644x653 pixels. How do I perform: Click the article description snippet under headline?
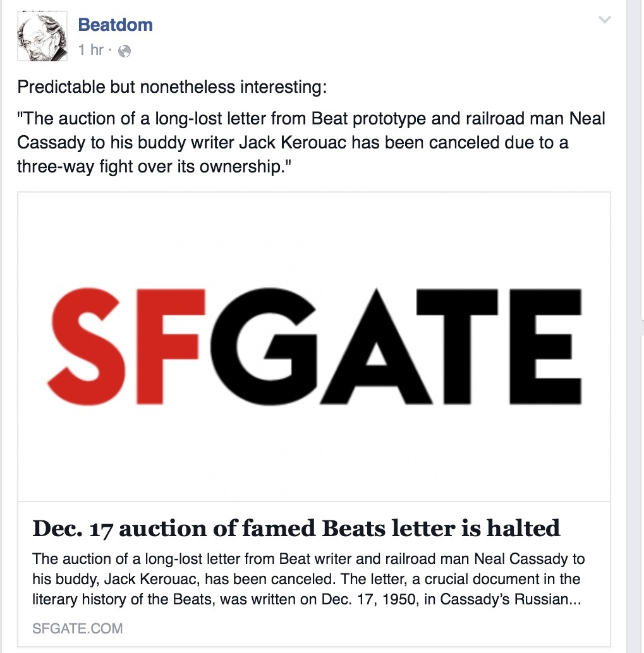click(x=308, y=578)
